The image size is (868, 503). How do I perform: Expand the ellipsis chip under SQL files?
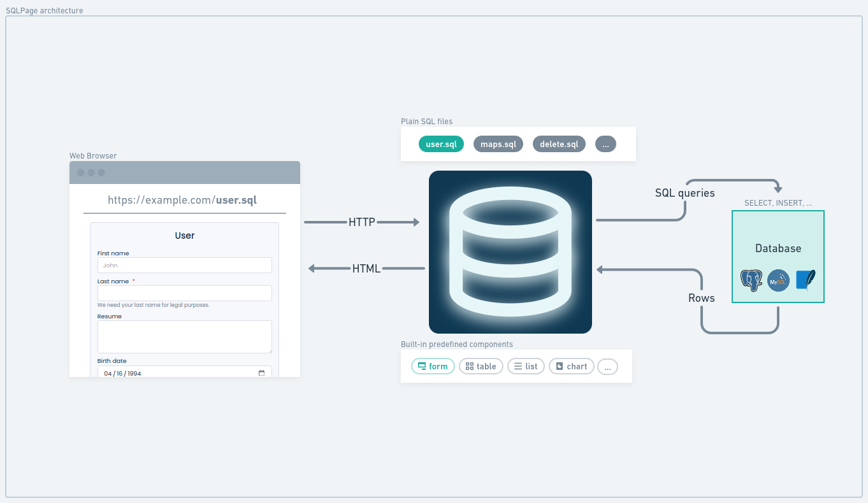605,144
